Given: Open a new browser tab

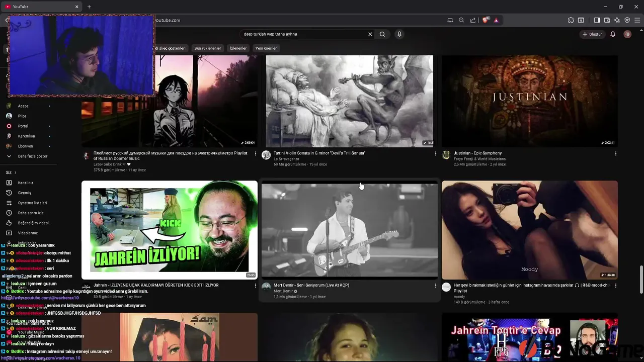Looking at the screenshot, I should click(x=89, y=7).
